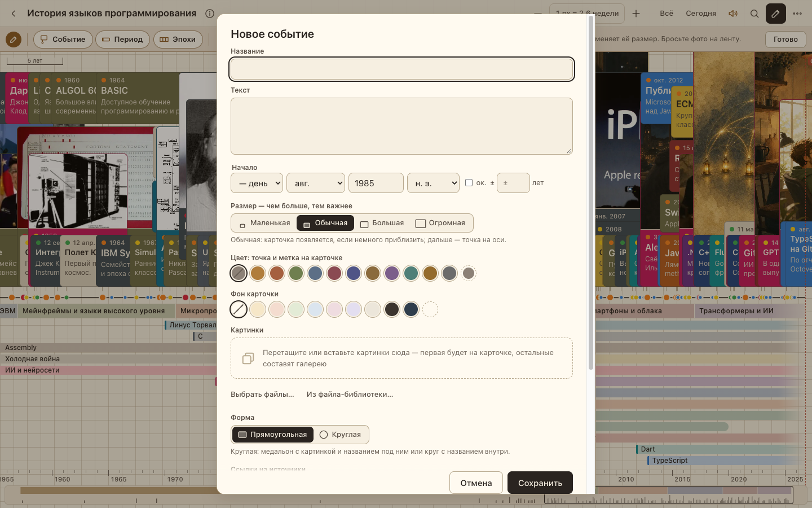The height and width of the screenshot is (508, 812).
Task: Click the Период toolbar button
Action: (123, 40)
